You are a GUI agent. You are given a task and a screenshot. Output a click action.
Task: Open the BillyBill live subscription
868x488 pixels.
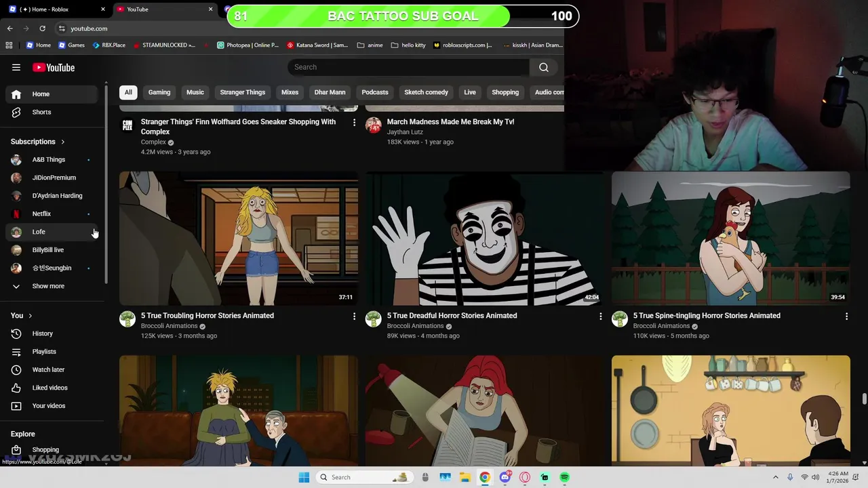click(52, 250)
